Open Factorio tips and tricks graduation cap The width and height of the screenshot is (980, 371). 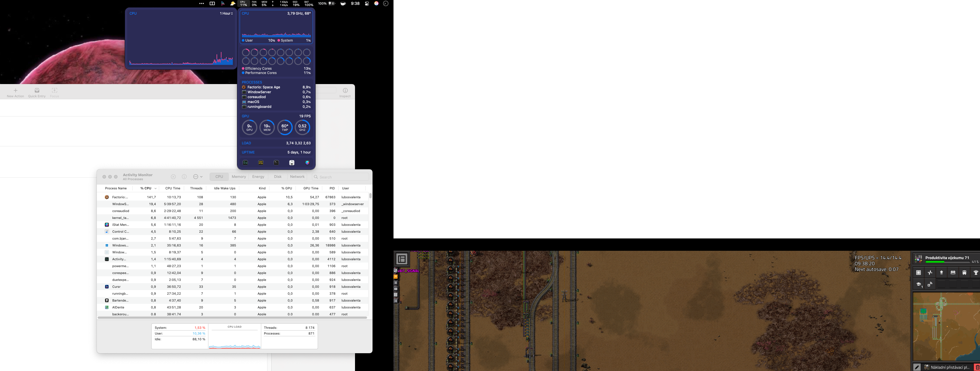pos(918,284)
